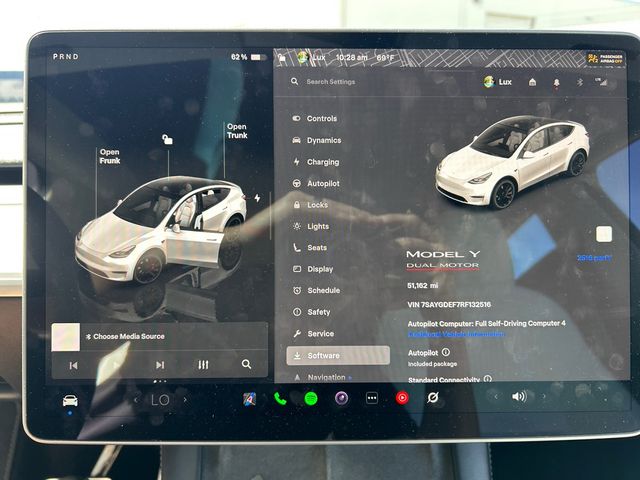Tap the charge port lightning bolt icon
Image resolution: width=640 pixels, height=480 pixels.
[257, 198]
